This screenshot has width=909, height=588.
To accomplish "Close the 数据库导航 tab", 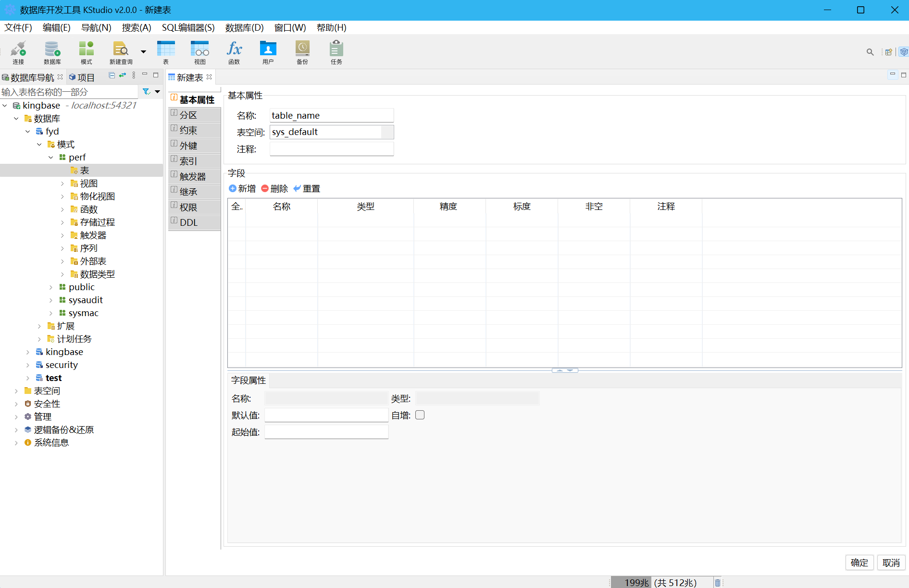I will pos(60,77).
